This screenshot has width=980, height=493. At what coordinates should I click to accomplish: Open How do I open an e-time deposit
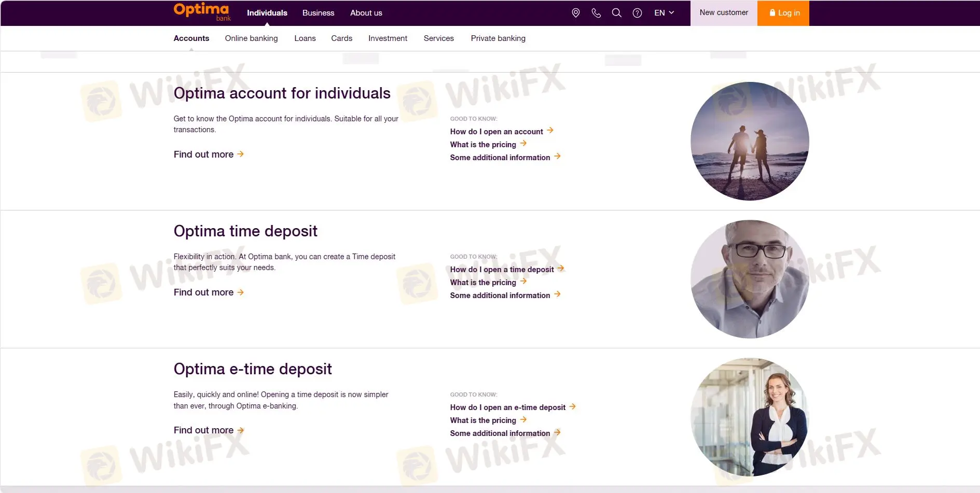[x=513, y=407]
